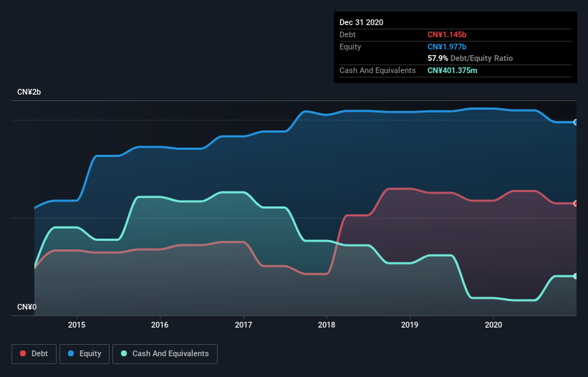Toggle the Debt legend button
The image size is (588, 377).
coord(34,354)
